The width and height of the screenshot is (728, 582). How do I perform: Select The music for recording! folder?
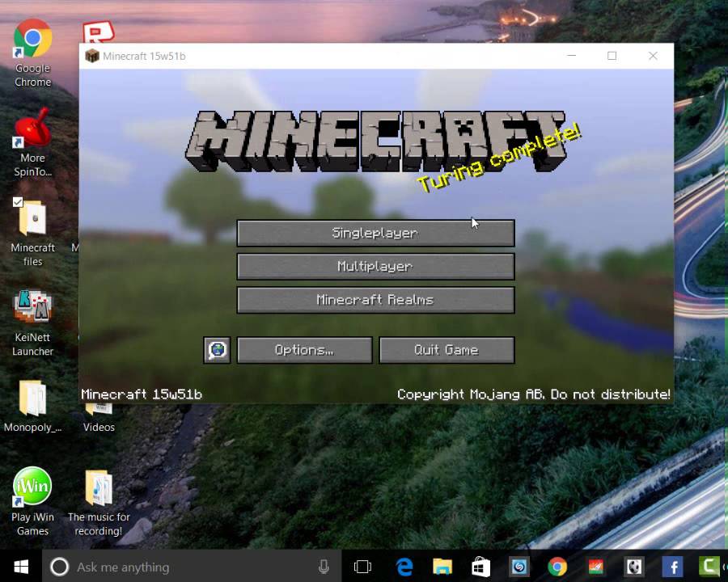point(99,503)
